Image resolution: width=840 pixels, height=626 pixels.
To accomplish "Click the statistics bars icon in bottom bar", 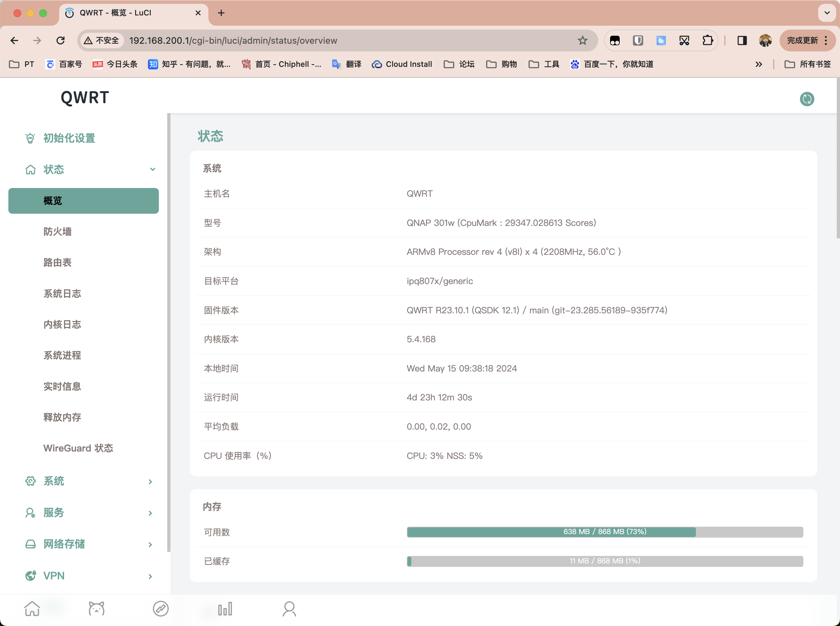I will point(225,608).
